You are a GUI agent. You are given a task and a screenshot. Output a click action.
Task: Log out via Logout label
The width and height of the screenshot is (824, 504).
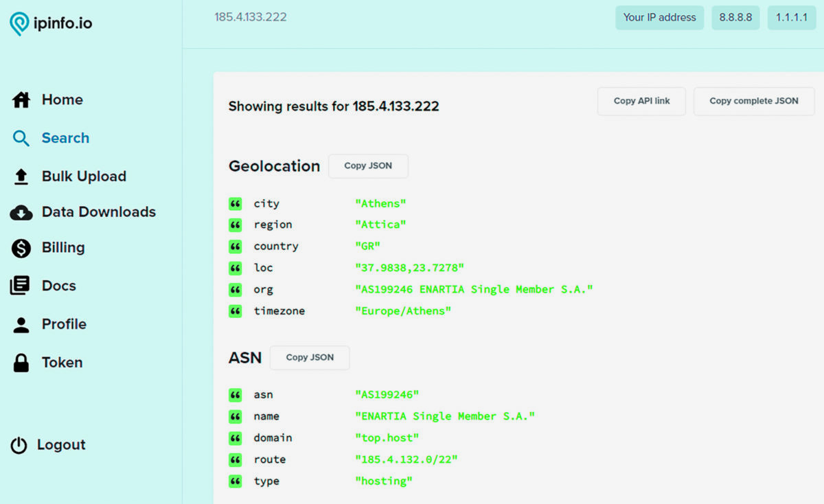click(x=61, y=445)
